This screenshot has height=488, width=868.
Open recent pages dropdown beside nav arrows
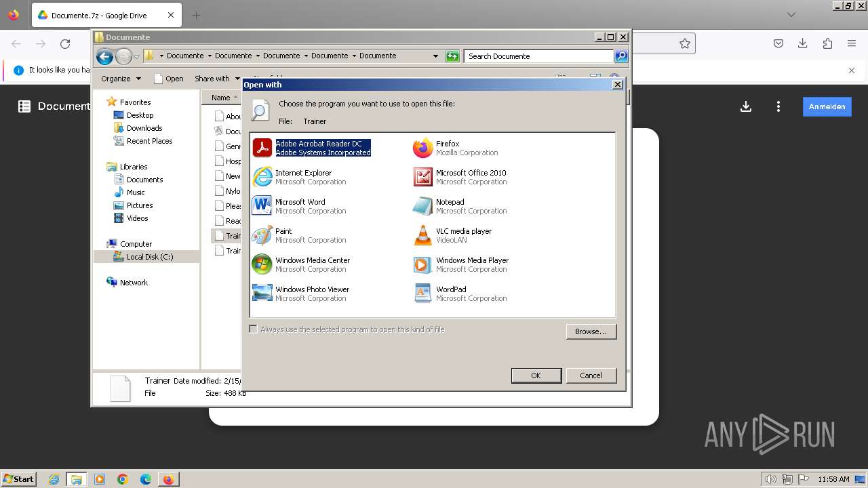(136, 56)
